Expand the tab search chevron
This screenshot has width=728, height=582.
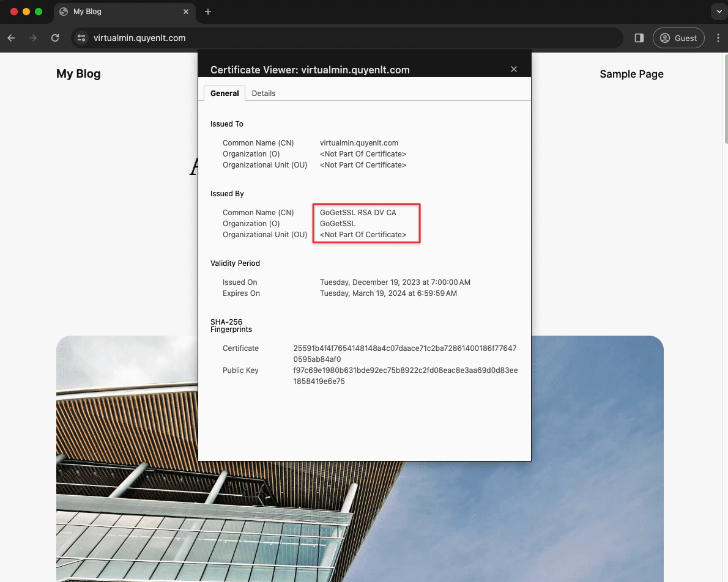coord(718,12)
